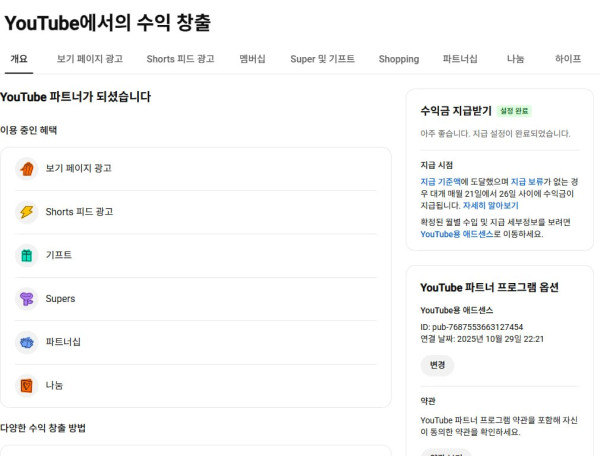Click the YouTube 파트너가 되셨습니다 heading

(75, 96)
